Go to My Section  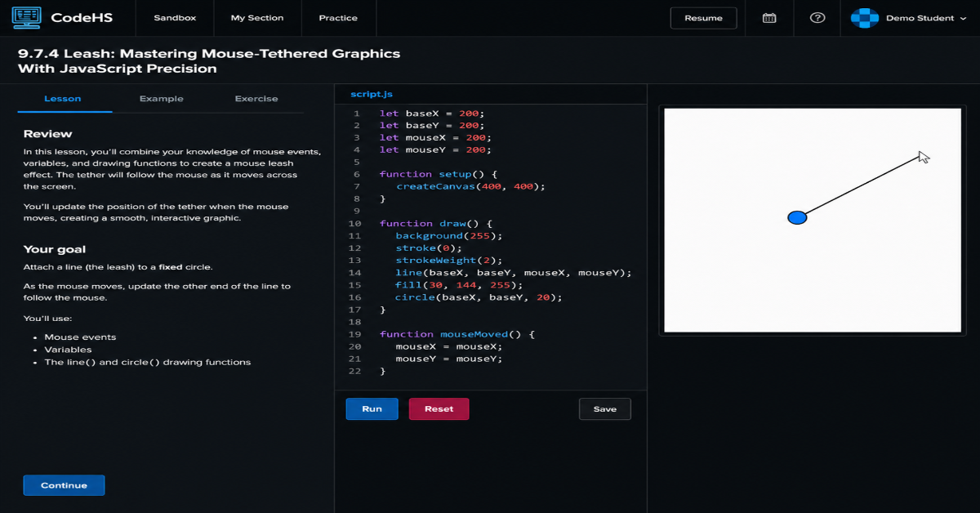257,18
